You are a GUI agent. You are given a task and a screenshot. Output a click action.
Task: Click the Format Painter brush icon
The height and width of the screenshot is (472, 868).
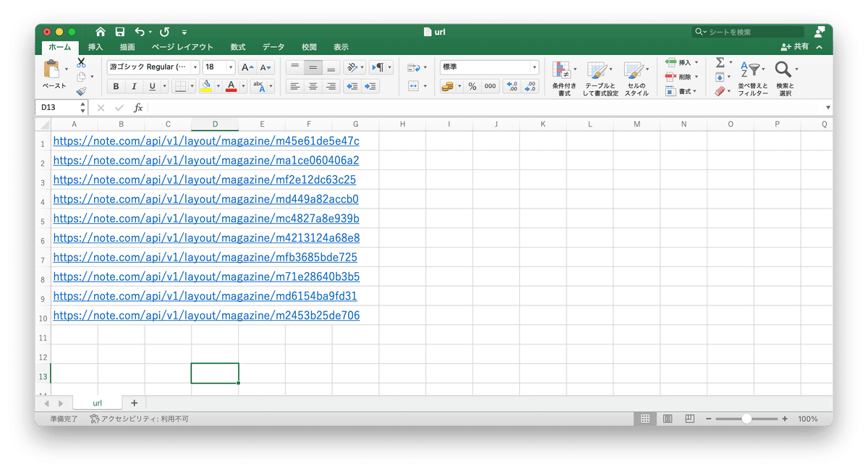coord(81,91)
